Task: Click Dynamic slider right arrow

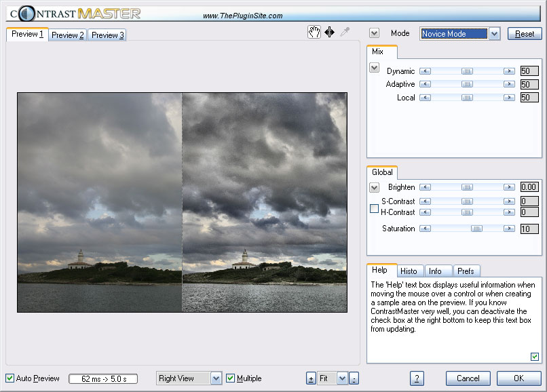Action: pos(508,71)
